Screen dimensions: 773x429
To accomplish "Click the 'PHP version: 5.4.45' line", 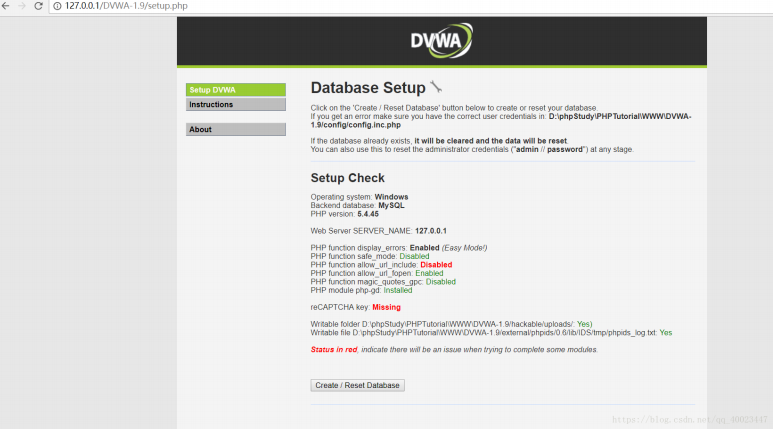I will coord(345,214).
